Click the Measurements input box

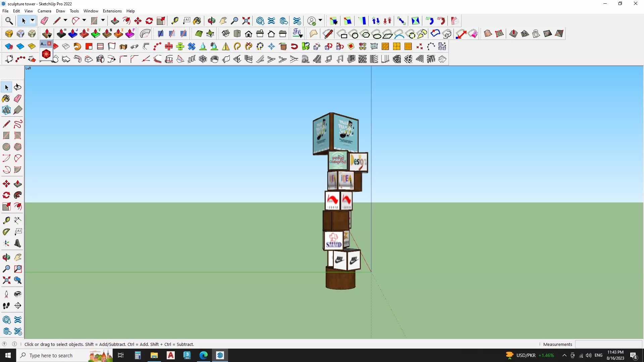point(608,344)
